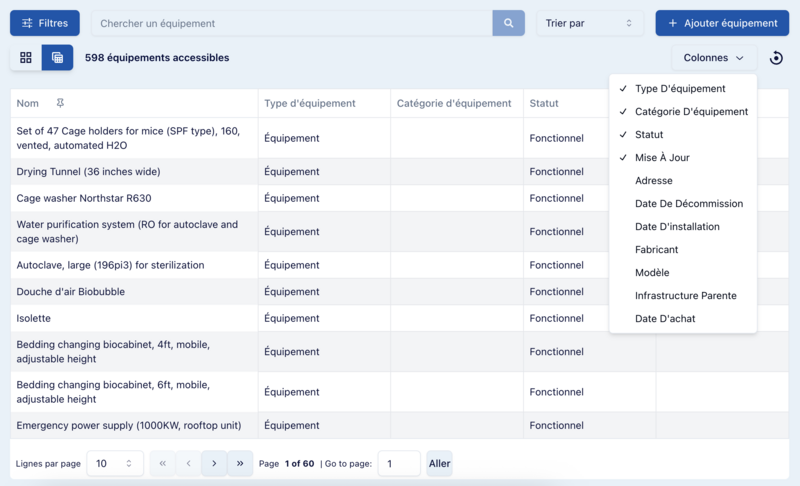Image resolution: width=800 pixels, height=486 pixels.
Task: Switch to grid card view
Action: pyautogui.click(x=26, y=58)
